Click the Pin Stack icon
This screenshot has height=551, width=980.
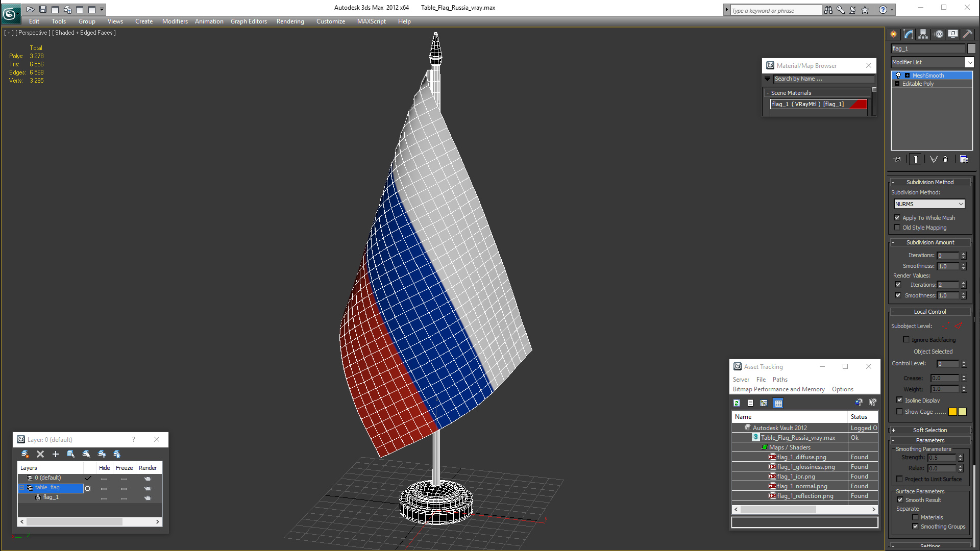(x=898, y=159)
